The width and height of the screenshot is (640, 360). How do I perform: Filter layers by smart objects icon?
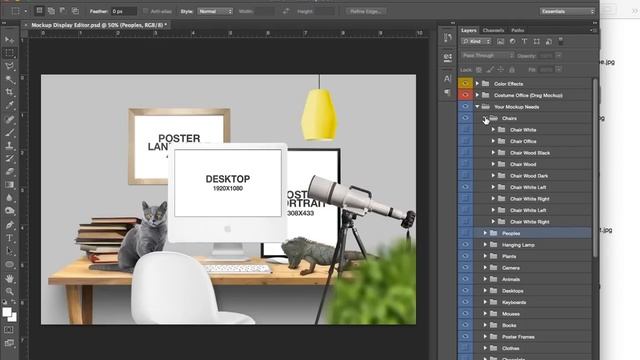549,41
